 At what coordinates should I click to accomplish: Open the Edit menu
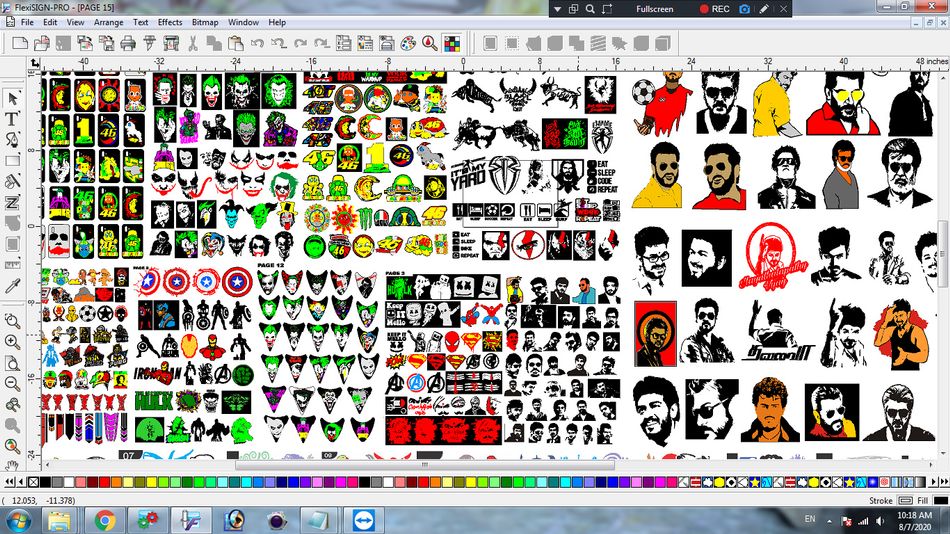(x=50, y=22)
